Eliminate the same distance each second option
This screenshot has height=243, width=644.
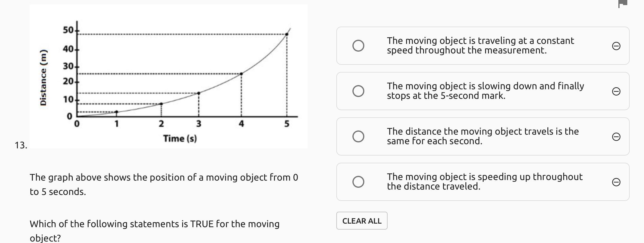[616, 137]
